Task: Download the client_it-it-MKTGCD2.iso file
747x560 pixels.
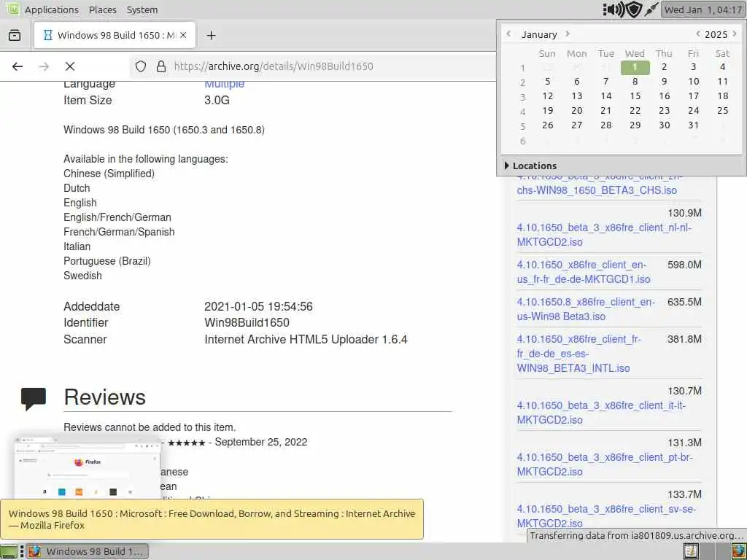Action: 601,413
